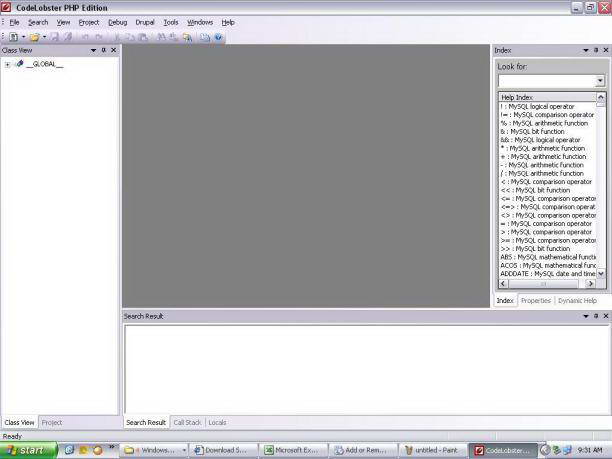Click the Help Index column header
The width and height of the screenshot is (612, 459).
(x=548, y=97)
